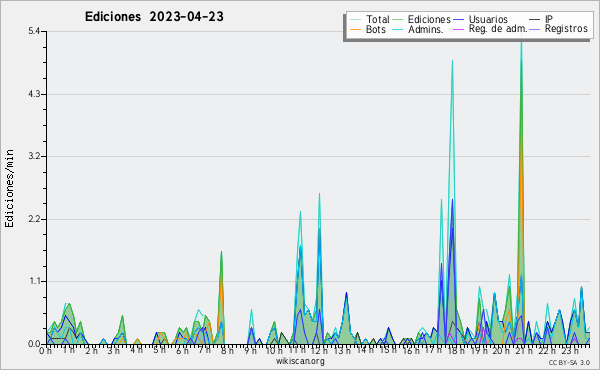Click the "3.2" y-axis value
600x370 pixels.
pyautogui.click(x=34, y=156)
